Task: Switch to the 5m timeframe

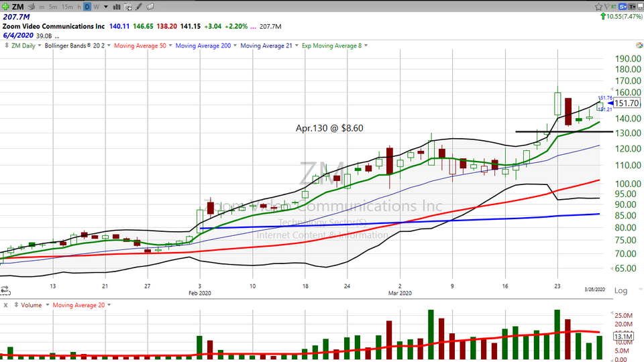Action: (x=53, y=7)
